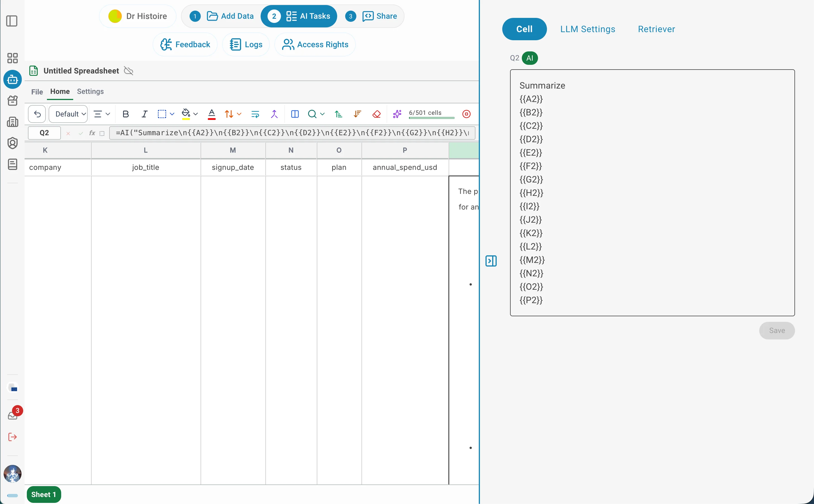Image resolution: width=814 pixels, height=504 pixels.
Task: Click the cloud-off sync status icon
Action: coord(128,71)
